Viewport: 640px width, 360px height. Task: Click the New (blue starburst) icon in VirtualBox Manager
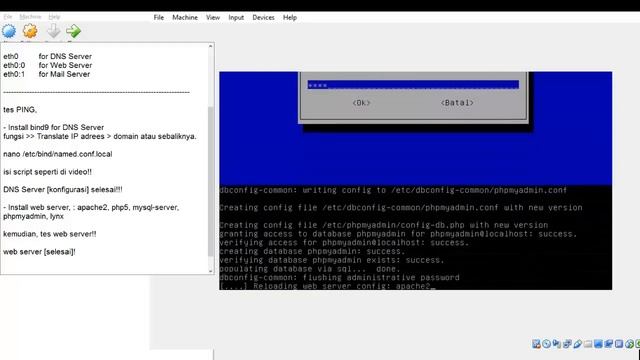(x=9, y=31)
